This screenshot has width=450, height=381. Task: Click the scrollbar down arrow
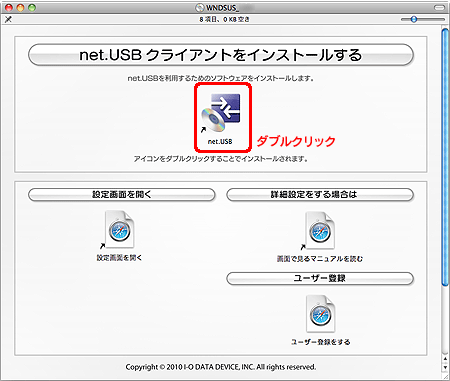(x=445, y=367)
